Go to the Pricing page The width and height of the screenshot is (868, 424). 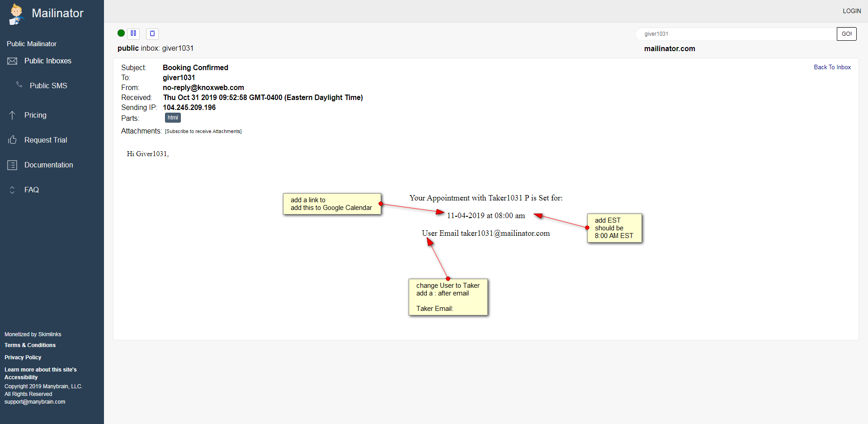(x=35, y=115)
